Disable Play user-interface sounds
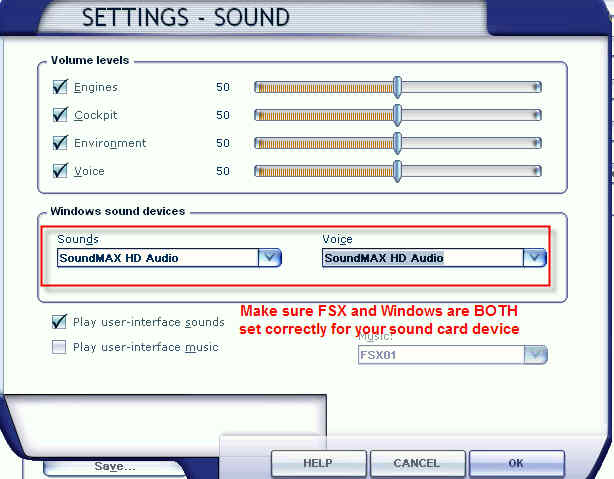 pyautogui.click(x=60, y=322)
